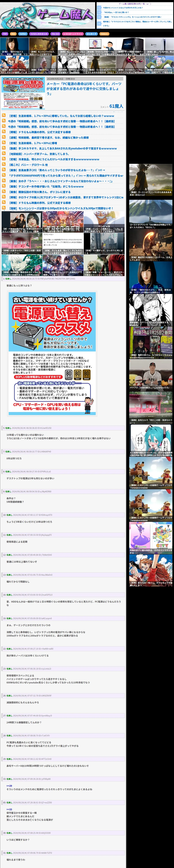174x868 pixels.
Task: Follow the >>33 reply anchor
Action: 9,809
